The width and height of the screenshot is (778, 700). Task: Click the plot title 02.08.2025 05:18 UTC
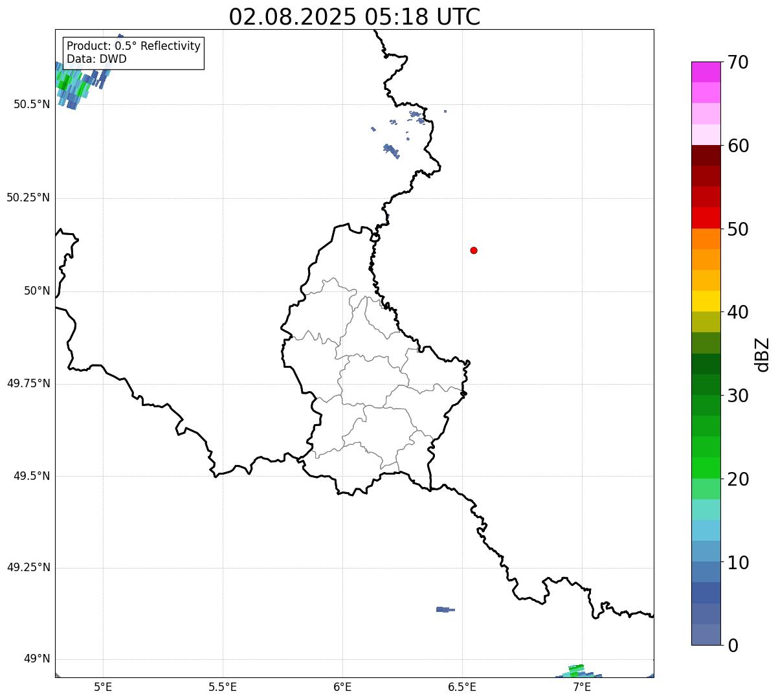click(355, 17)
